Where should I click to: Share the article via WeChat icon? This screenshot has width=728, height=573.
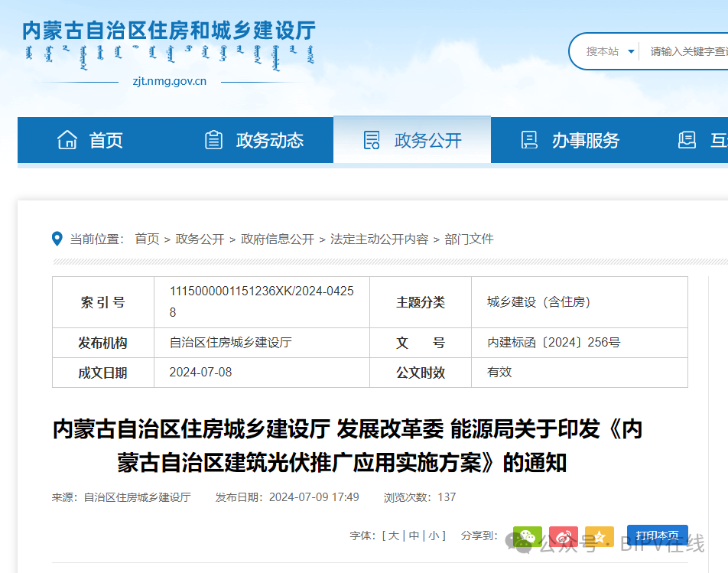pos(528,536)
